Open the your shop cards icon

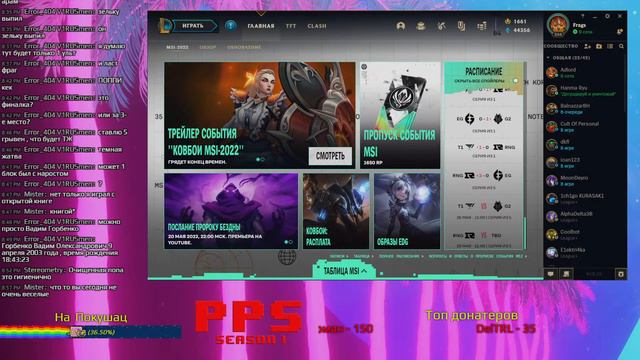point(461,26)
